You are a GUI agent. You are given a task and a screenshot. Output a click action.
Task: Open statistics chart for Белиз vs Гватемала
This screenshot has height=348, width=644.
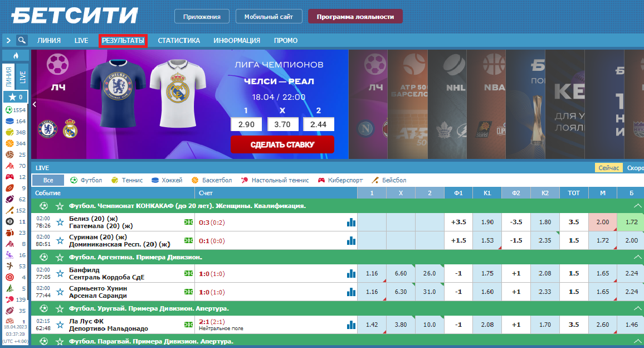click(351, 222)
